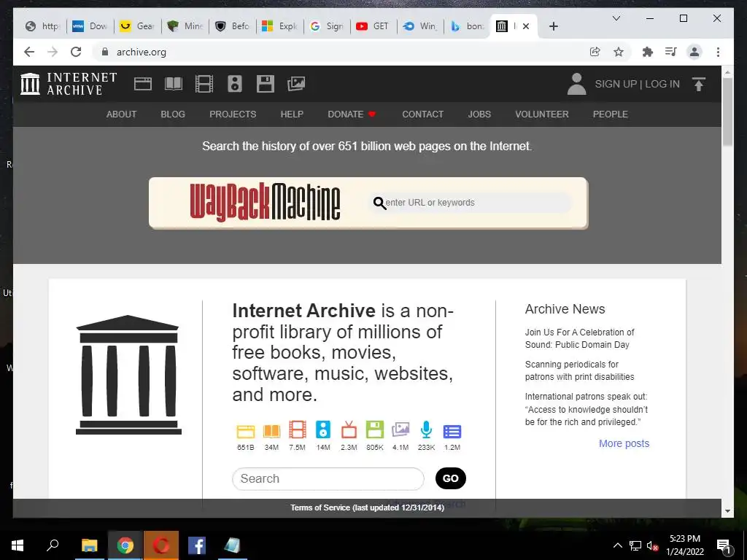Open the Video film icon in header

click(204, 84)
